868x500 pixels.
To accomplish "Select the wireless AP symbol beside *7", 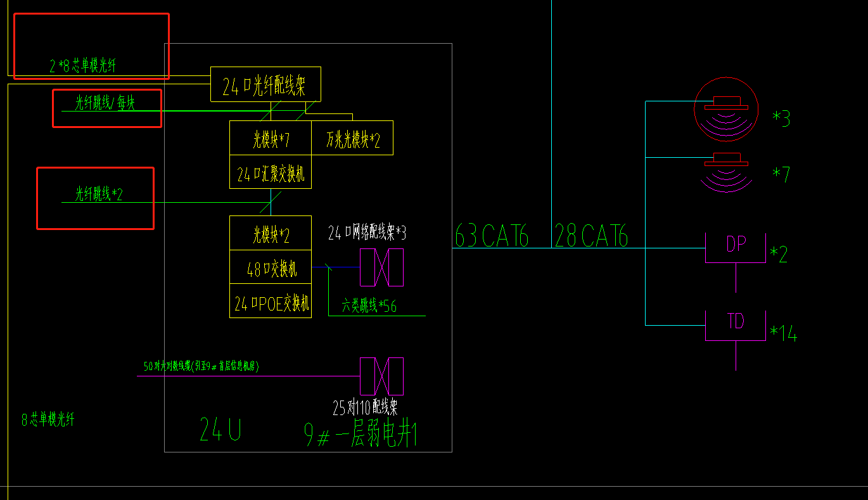I will (x=726, y=172).
